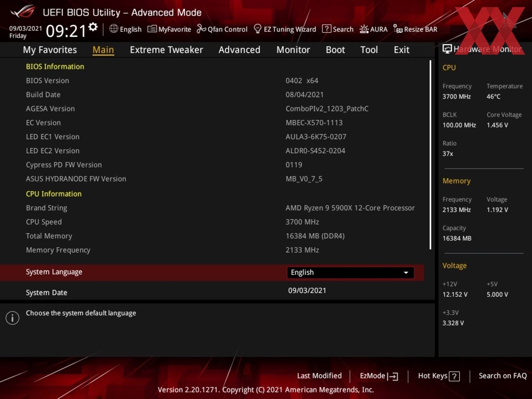Click the CPU Information heading

(54, 194)
